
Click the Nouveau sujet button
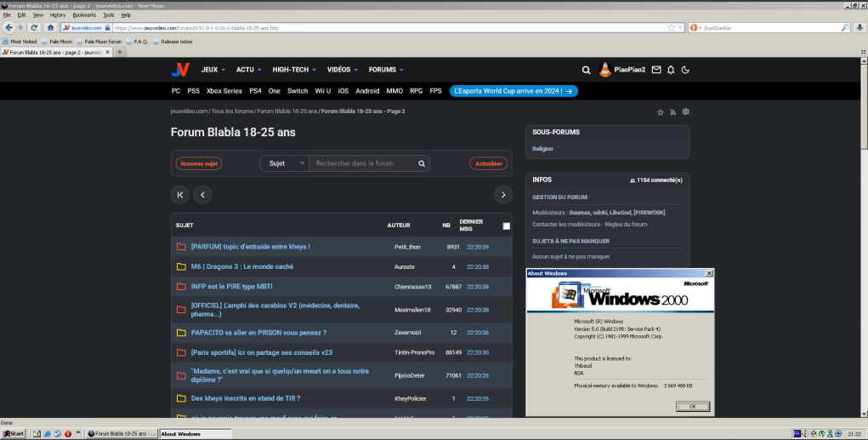[199, 163]
